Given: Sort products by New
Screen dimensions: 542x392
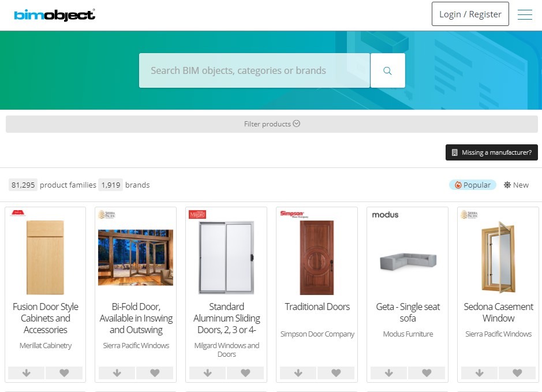Looking at the screenshot, I should click(516, 185).
